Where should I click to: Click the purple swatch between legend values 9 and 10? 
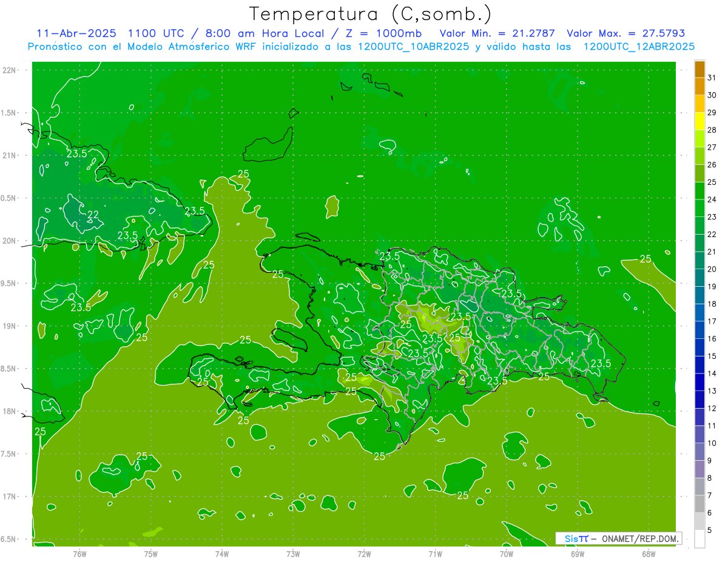point(699,452)
